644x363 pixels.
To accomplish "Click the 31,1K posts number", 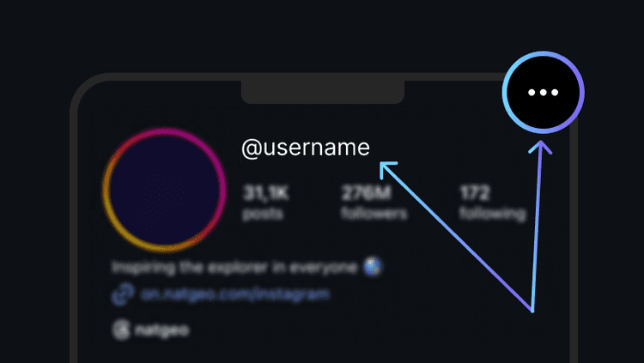I will tap(265, 193).
